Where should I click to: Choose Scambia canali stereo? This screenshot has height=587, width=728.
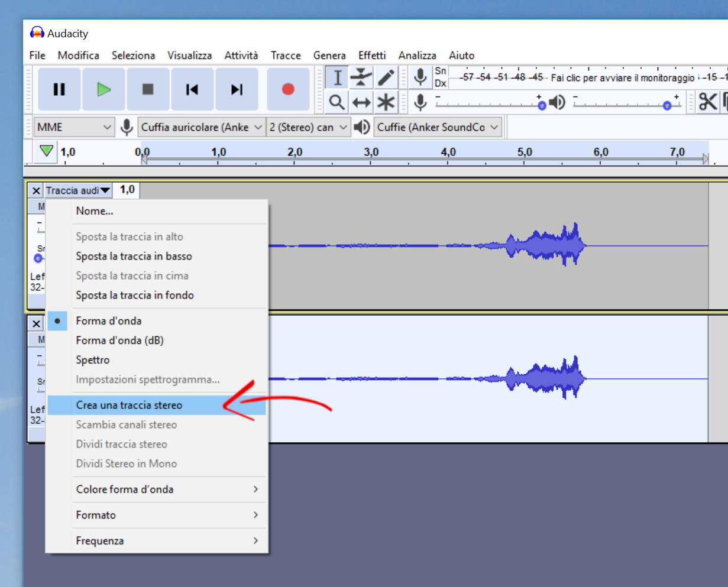coord(157,425)
